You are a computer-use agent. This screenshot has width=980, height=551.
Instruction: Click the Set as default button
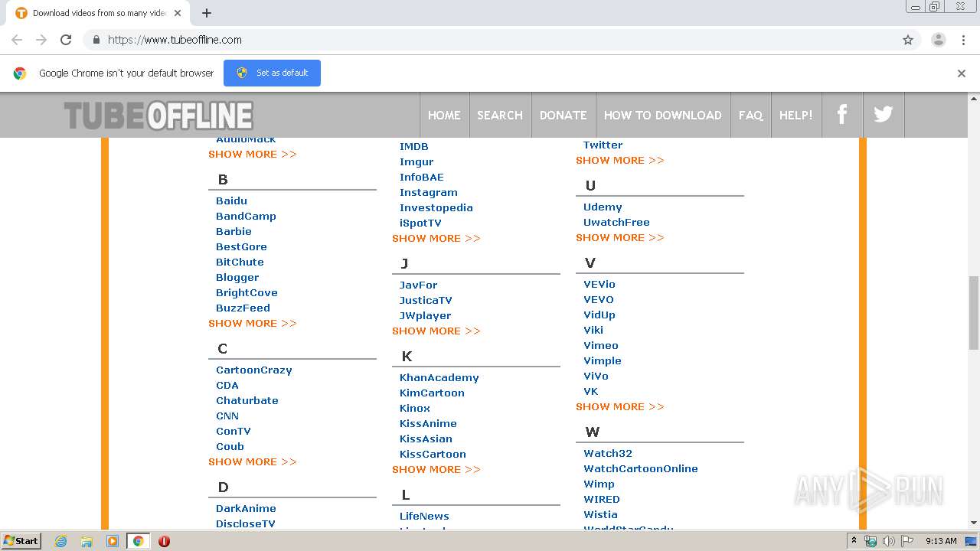point(272,73)
